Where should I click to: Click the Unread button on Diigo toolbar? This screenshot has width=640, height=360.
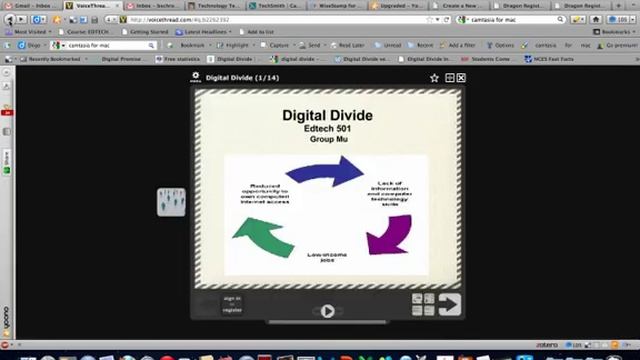coord(388,45)
